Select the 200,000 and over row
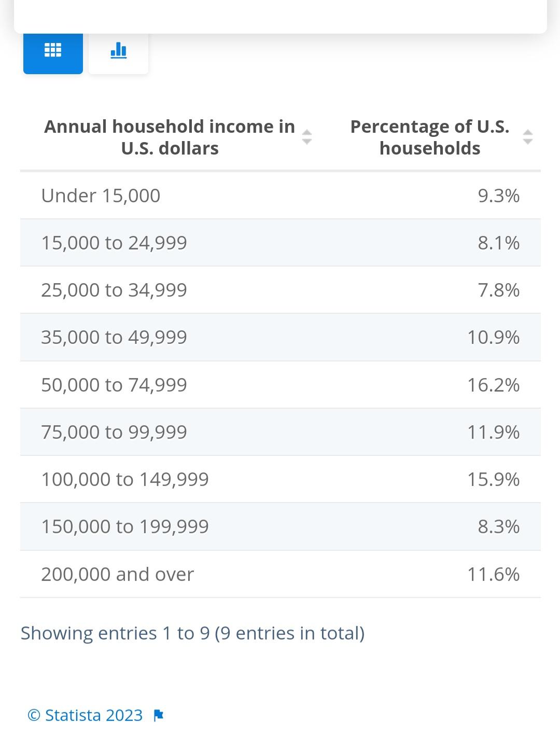This screenshot has height=739, width=560. click(x=281, y=574)
